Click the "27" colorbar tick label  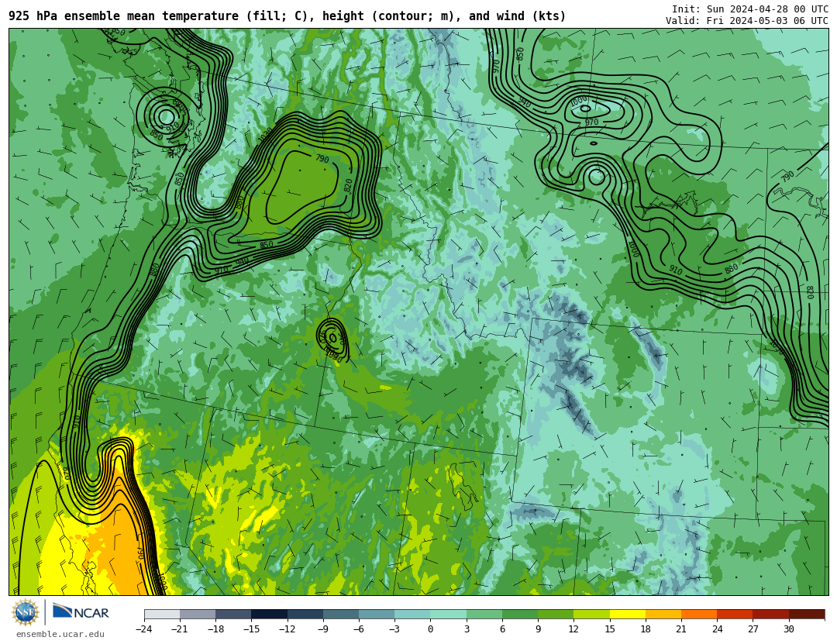(x=753, y=629)
